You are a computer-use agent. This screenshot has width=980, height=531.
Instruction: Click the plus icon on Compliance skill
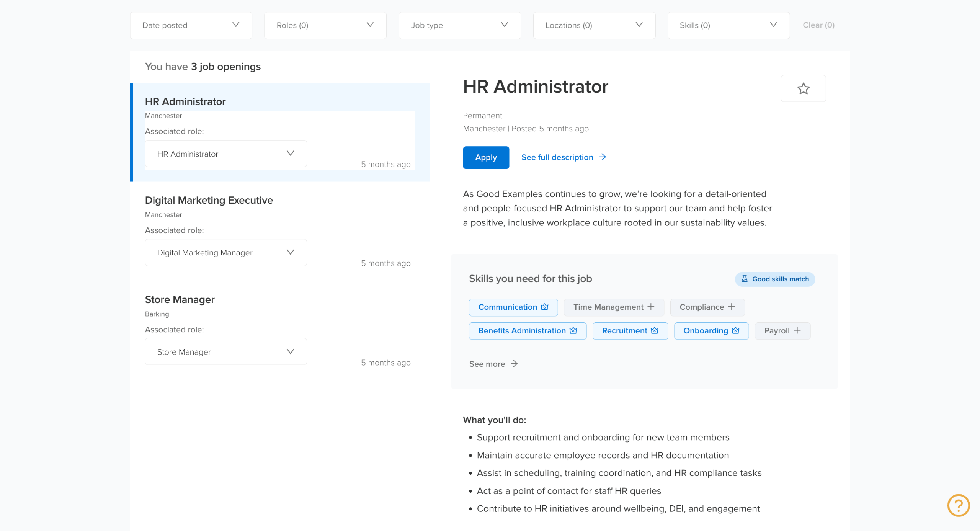pos(732,307)
